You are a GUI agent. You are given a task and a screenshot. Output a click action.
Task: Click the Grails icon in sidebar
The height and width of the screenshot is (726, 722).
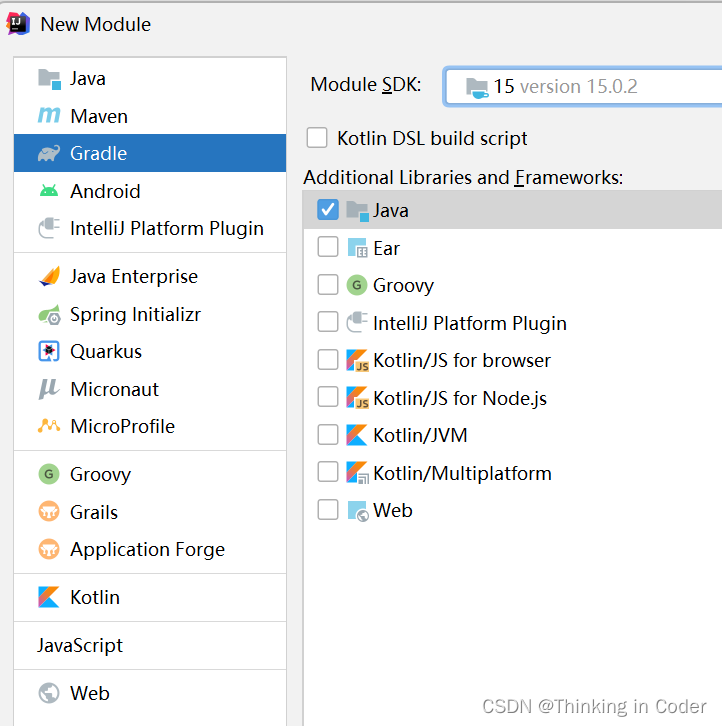49,512
